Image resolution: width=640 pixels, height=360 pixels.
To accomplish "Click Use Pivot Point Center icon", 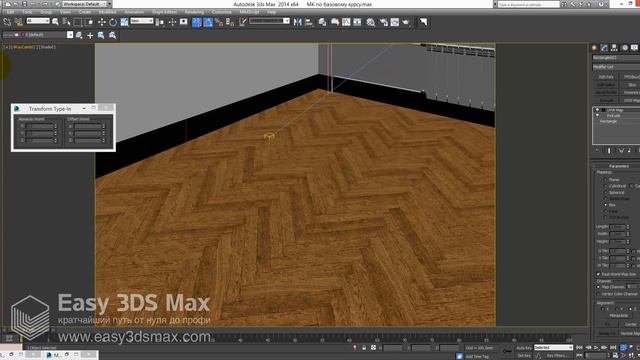I will [x=160, y=22].
